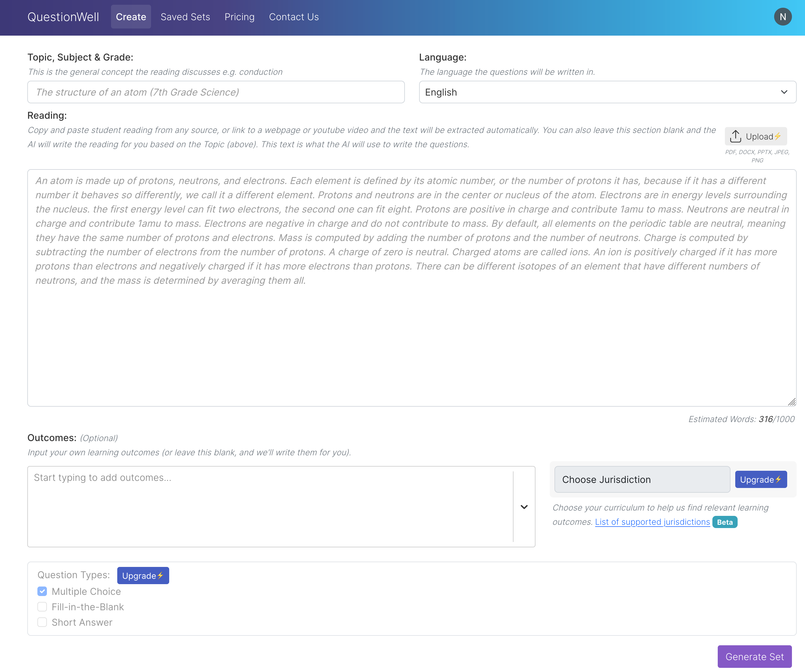This screenshot has width=805, height=672.
Task: Click into the Reading text area
Action: [411, 337]
